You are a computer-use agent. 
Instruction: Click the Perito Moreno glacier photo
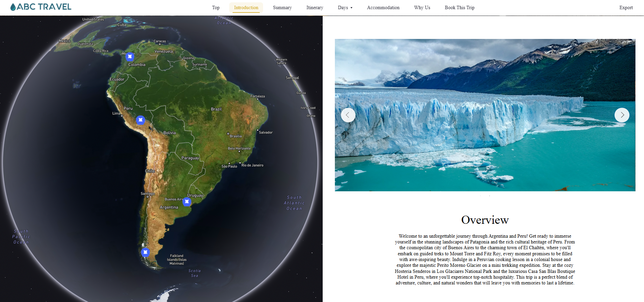(x=485, y=115)
